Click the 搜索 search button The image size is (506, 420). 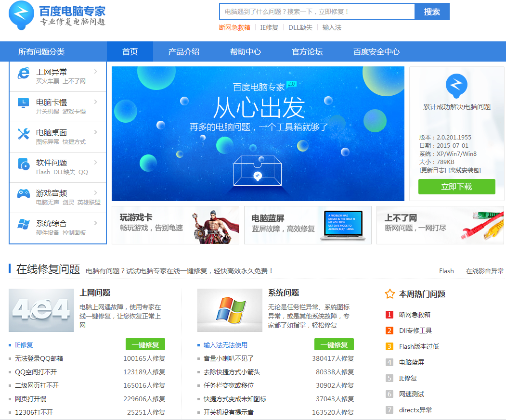[432, 12]
